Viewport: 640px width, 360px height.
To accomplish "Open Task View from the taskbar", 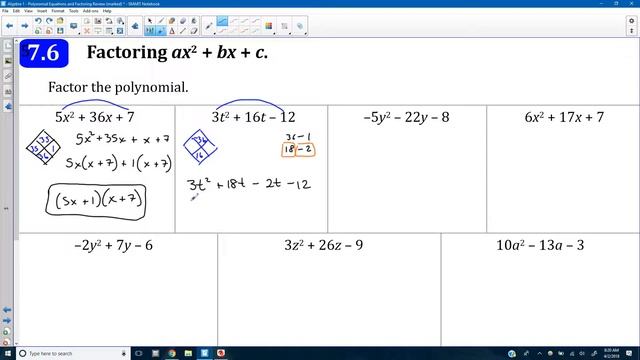I will (x=139, y=353).
